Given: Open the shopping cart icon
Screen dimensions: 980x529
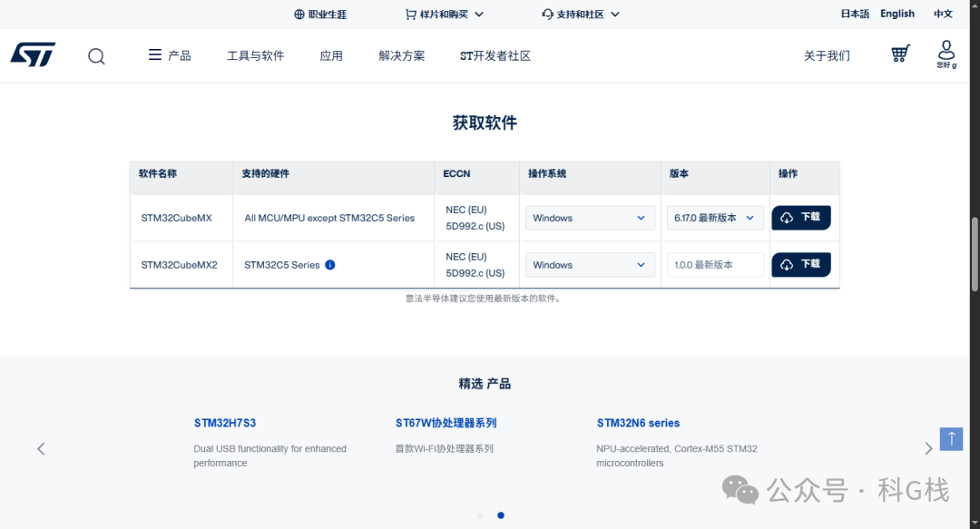Looking at the screenshot, I should (x=899, y=54).
